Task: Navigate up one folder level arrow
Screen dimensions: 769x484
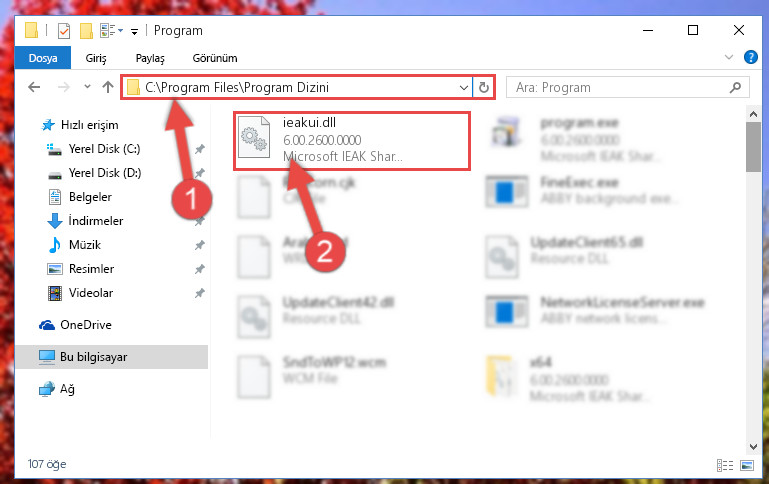Action: coord(108,87)
